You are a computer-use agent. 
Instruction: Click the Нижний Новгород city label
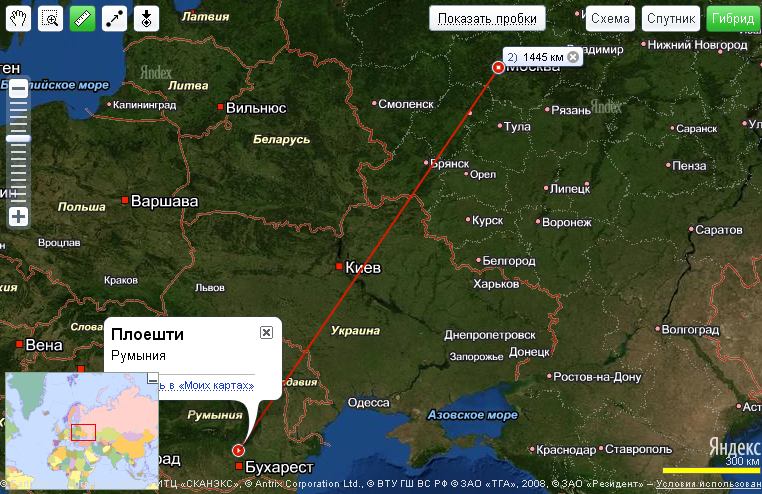697,45
